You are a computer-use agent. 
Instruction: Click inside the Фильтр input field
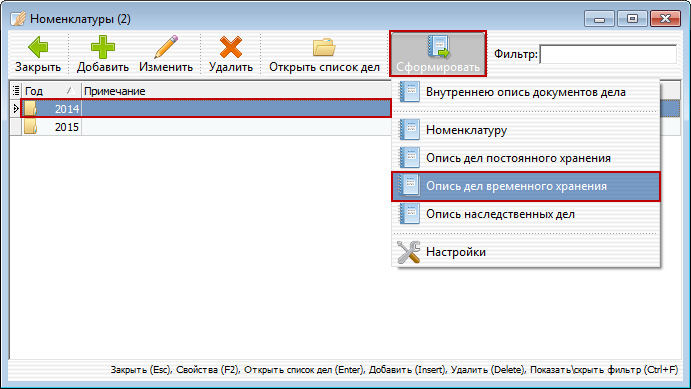608,54
